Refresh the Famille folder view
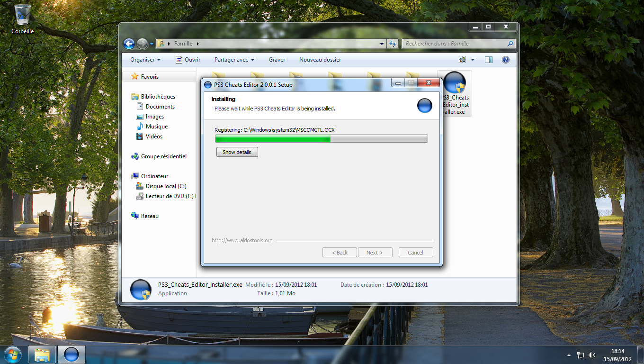The image size is (644, 364). coord(392,44)
